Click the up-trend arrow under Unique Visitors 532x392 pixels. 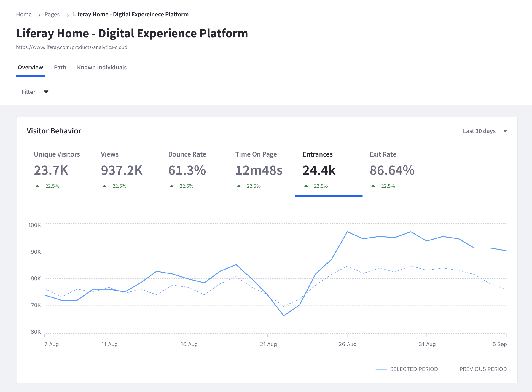tap(37, 186)
